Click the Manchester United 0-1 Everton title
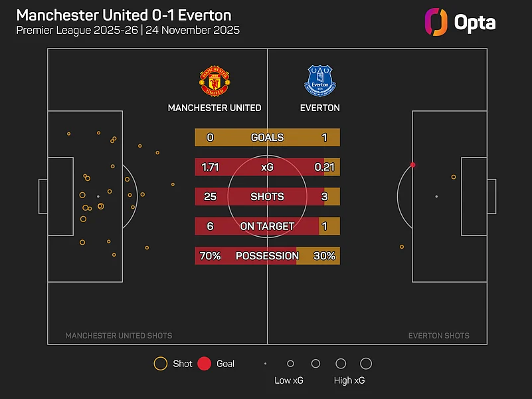This screenshot has height=399, width=532. pyautogui.click(x=124, y=15)
